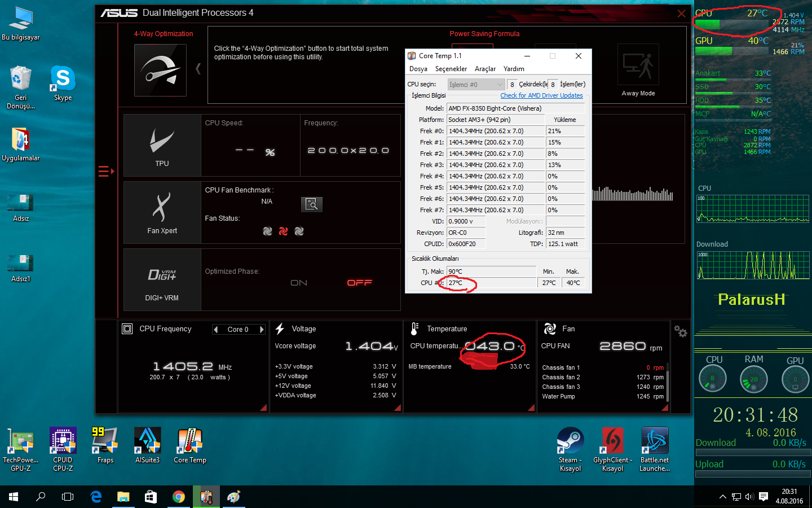Open Yardım menu in Core Temp

514,69
